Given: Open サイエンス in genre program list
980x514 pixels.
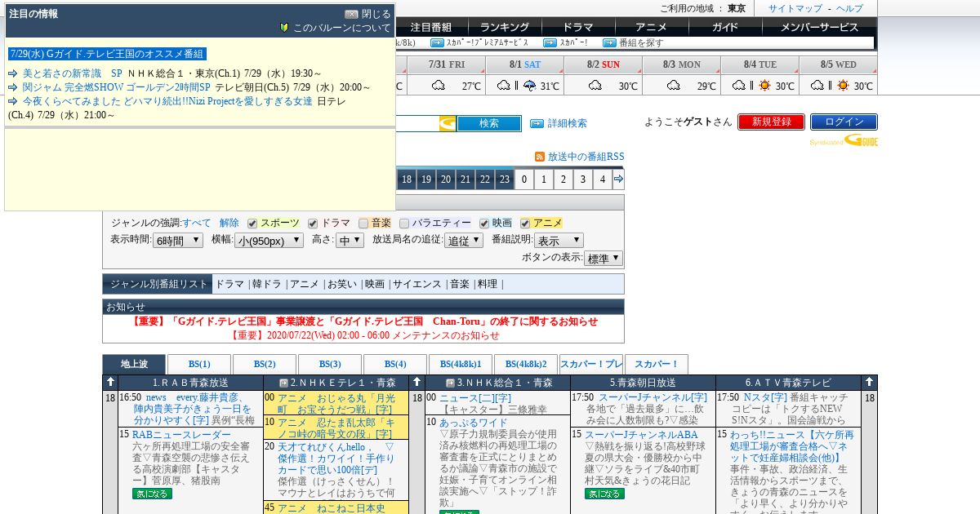Looking at the screenshot, I should (x=416, y=284).
